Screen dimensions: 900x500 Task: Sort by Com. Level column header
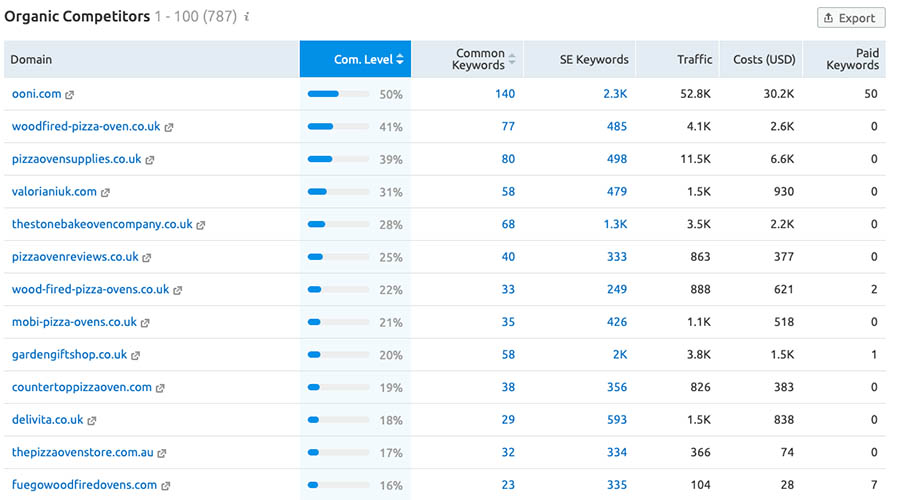(355, 59)
